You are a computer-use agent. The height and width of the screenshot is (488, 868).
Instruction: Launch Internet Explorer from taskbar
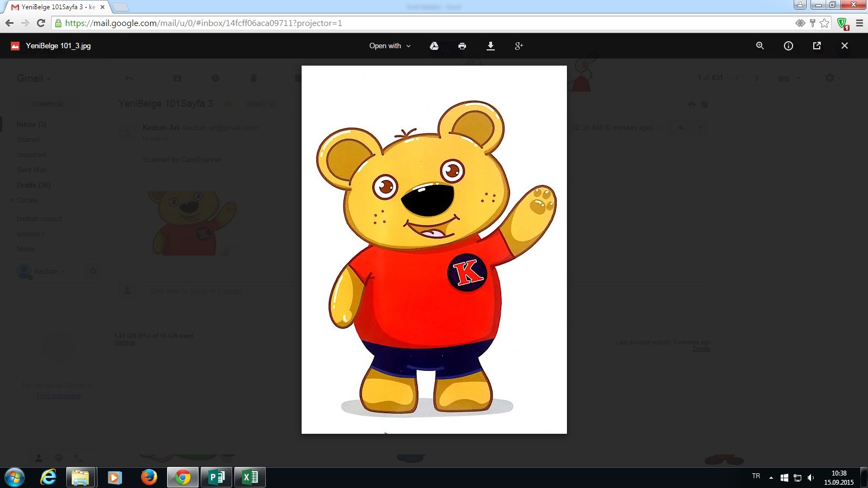coord(48,477)
